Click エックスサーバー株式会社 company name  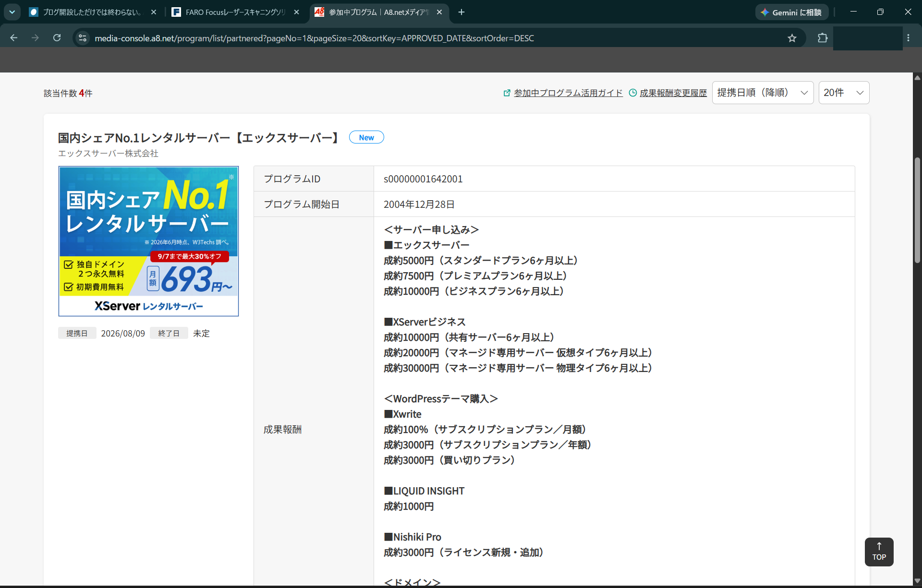click(x=108, y=154)
